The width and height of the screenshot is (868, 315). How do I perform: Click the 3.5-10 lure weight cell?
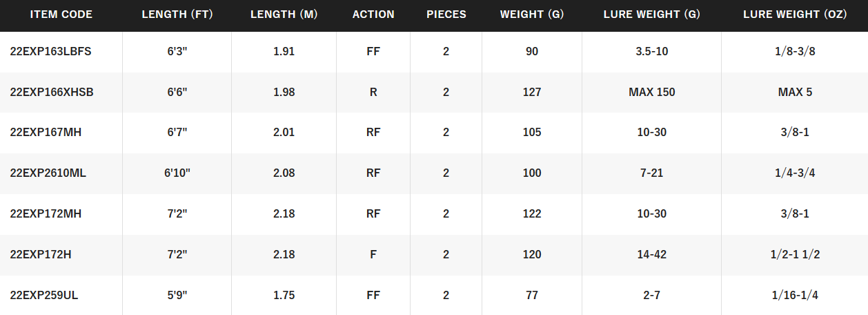coord(652,51)
